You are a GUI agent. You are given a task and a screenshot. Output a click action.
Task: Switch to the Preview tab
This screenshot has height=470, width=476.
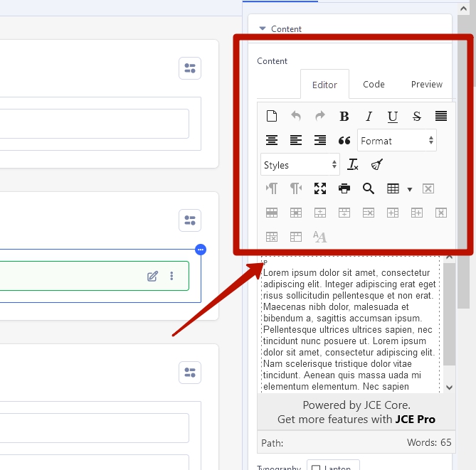click(x=426, y=84)
